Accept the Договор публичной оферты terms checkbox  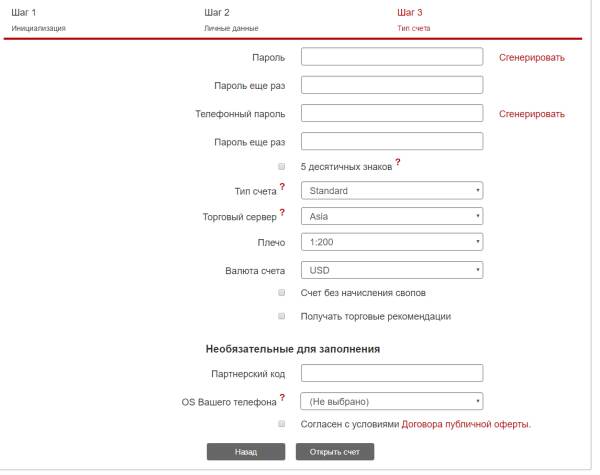pyautogui.click(x=282, y=424)
